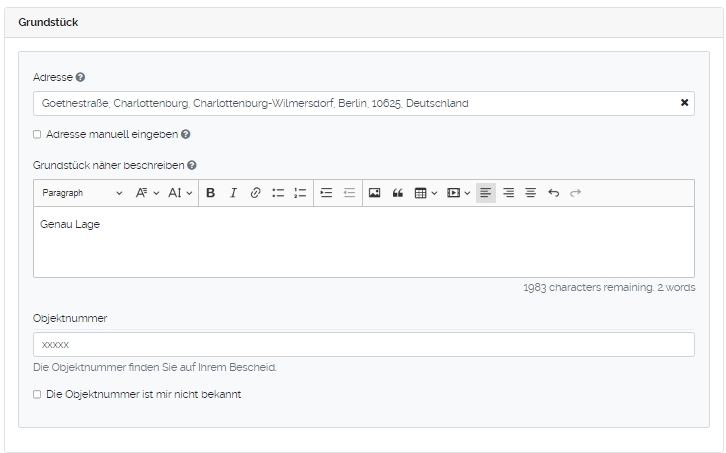
Task: Clear the address field with the X
Action: coord(684,103)
